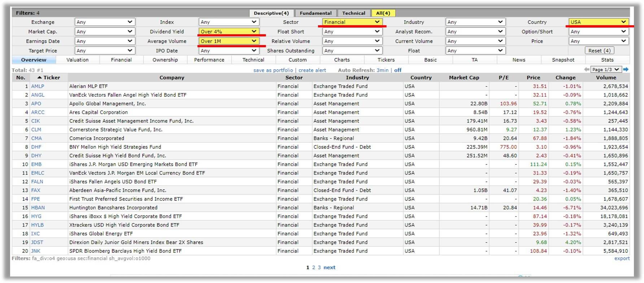This screenshot has height=283, width=644.
Task: Open the Index filter dropdown
Action: 229,22
